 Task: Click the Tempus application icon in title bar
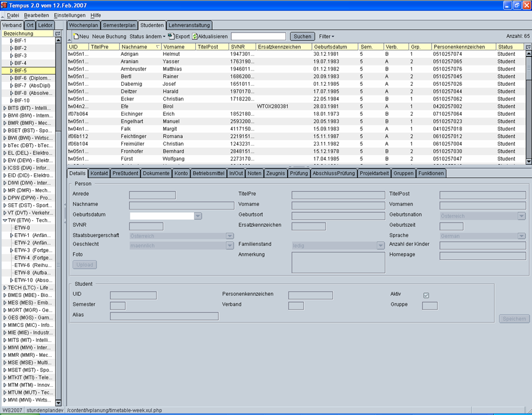4,5
